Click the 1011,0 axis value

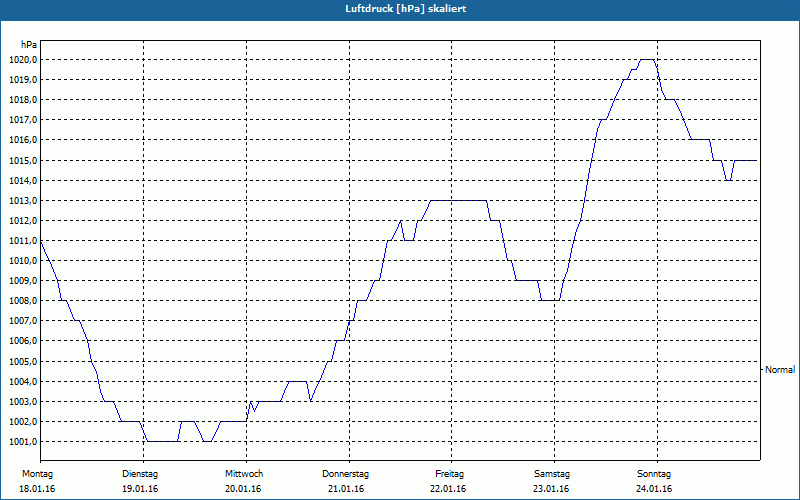tap(23, 241)
